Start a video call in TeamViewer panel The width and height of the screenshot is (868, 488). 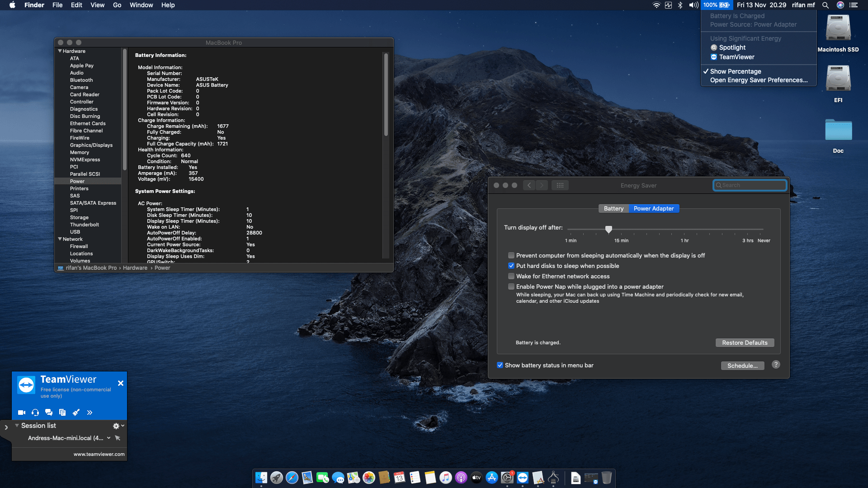pos(21,412)
